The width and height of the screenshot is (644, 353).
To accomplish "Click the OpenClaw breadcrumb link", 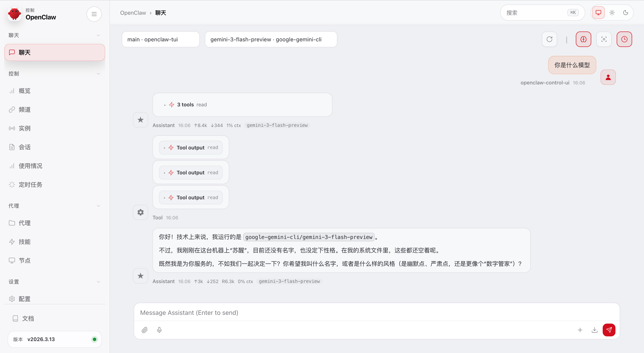I will tap(133, 13).
